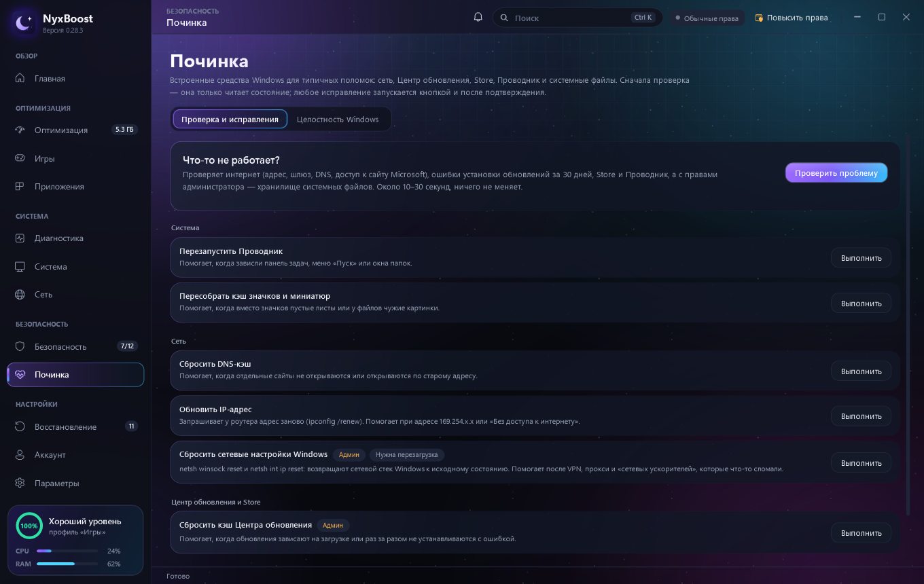
Task: Click the RAM usage bar
Action: pyautogui.click(x=67, y=564)
